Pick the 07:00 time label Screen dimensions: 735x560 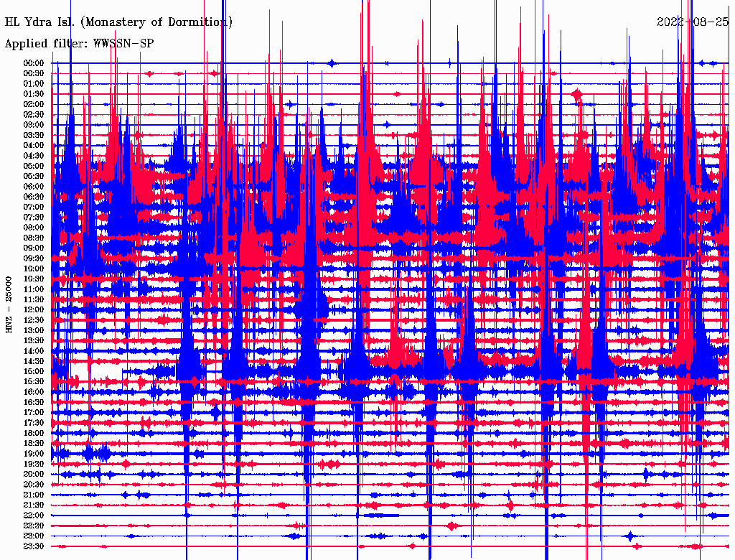point(34,207)
